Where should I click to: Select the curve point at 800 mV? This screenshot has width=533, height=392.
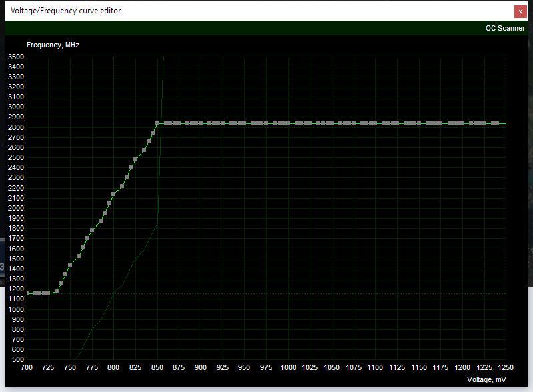[x=113, y=194]
